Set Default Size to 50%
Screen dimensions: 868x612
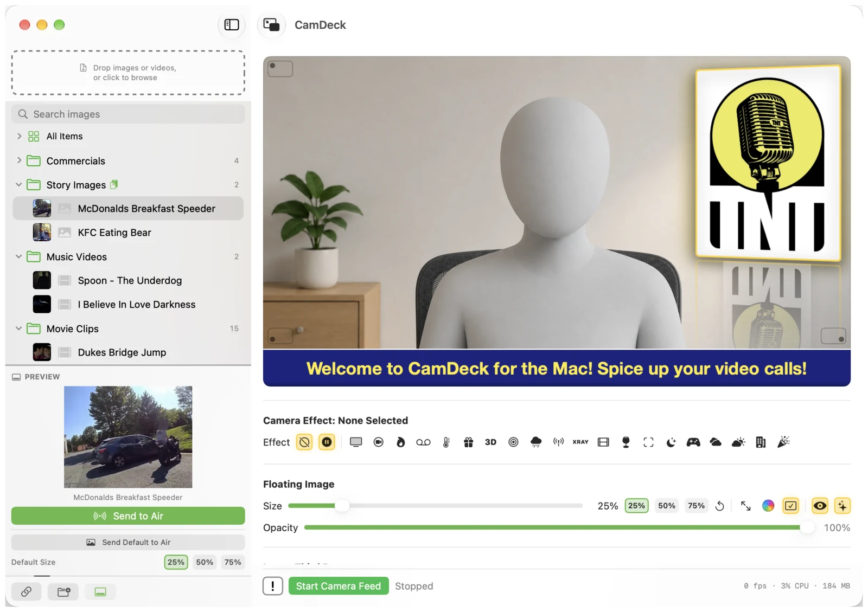(x=205, y=562)
